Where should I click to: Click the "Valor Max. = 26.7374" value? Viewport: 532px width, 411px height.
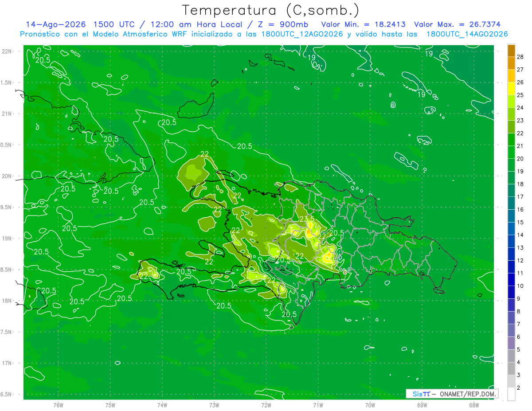pos(458,24)
